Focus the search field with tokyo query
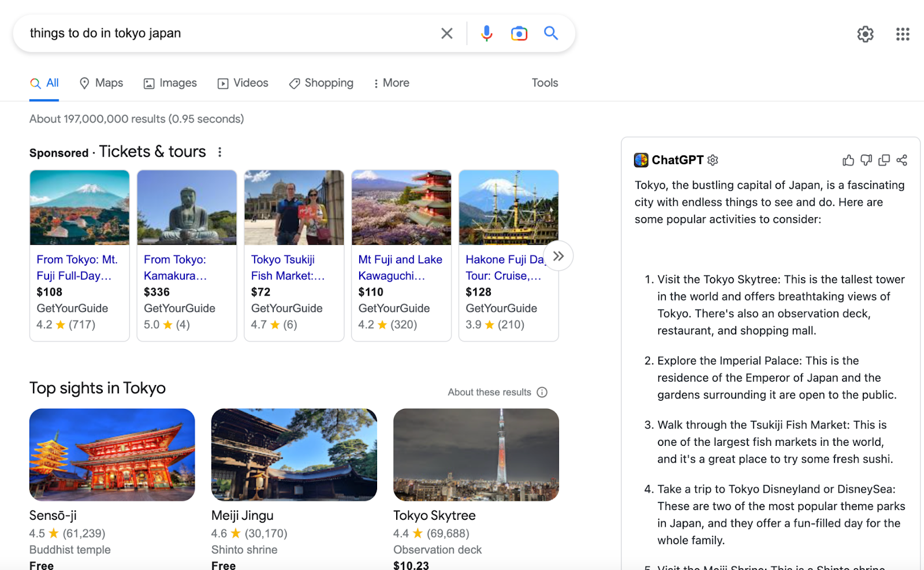This screenshot has width=924, height=570. pos(231,33)
